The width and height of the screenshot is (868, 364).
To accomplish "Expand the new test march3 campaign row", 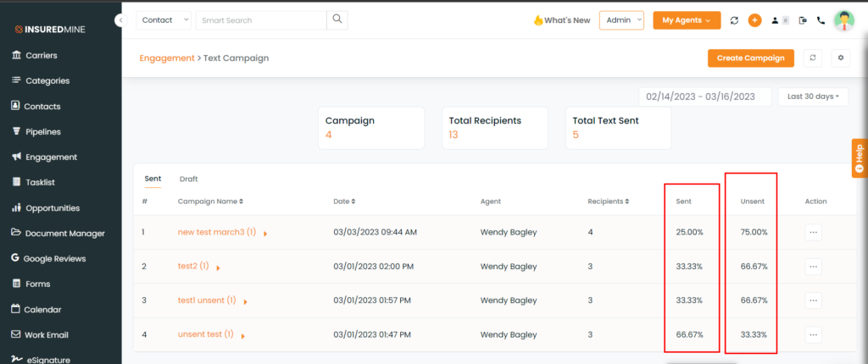I will pyautogui.click(x=265, y=234).
